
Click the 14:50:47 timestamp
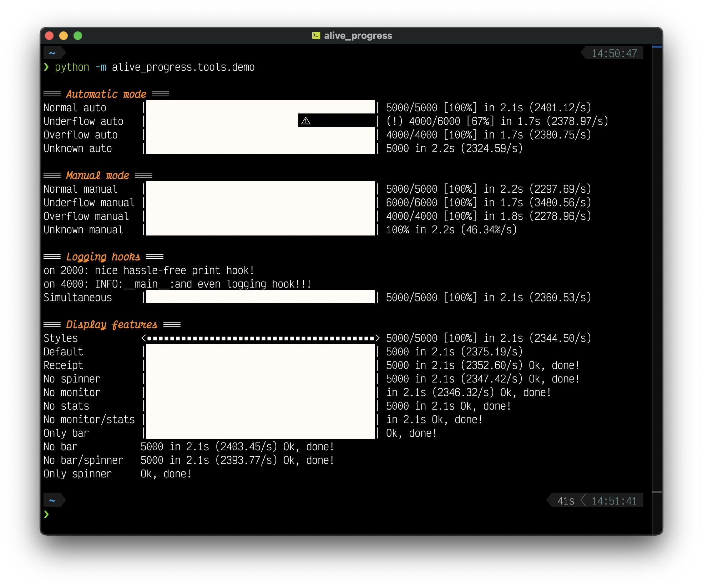coord(614,54)
